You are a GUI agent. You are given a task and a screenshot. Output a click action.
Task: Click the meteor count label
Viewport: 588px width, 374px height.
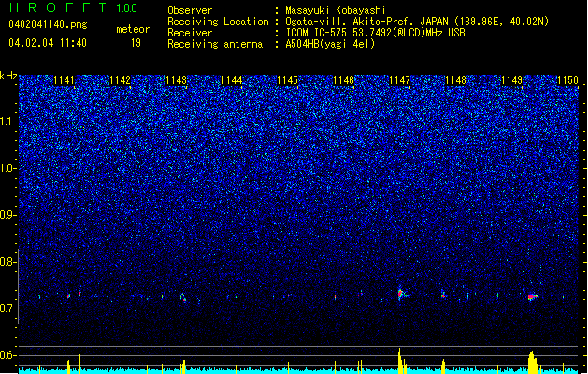click(x=133, y=29)
